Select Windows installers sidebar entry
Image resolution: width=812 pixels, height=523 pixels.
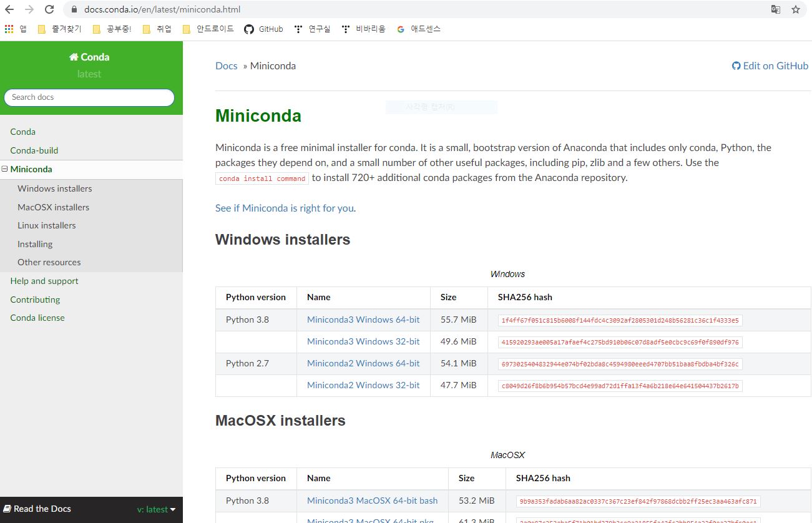[55, 188]
